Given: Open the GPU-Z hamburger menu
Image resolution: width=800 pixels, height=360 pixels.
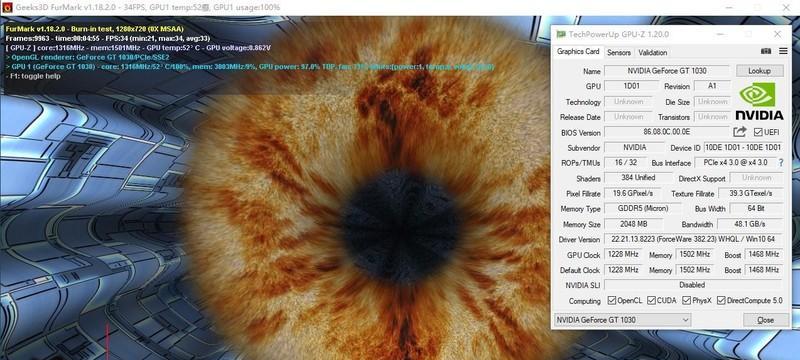Looking at the screenshot, I should point(783,52).
